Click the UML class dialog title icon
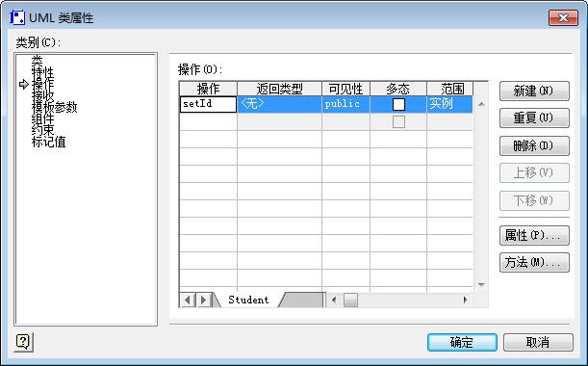Viewport: 588px width, 366px height. (x=17, y=17)
